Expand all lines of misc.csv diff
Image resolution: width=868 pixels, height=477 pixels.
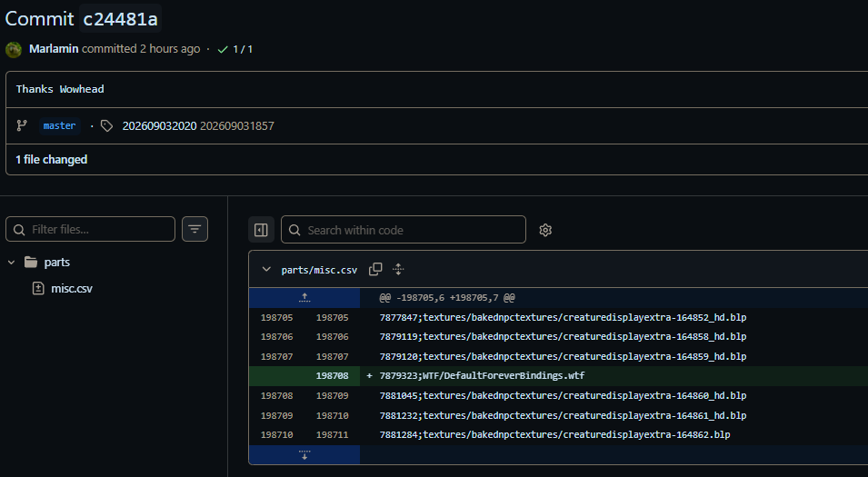(398, 270)
